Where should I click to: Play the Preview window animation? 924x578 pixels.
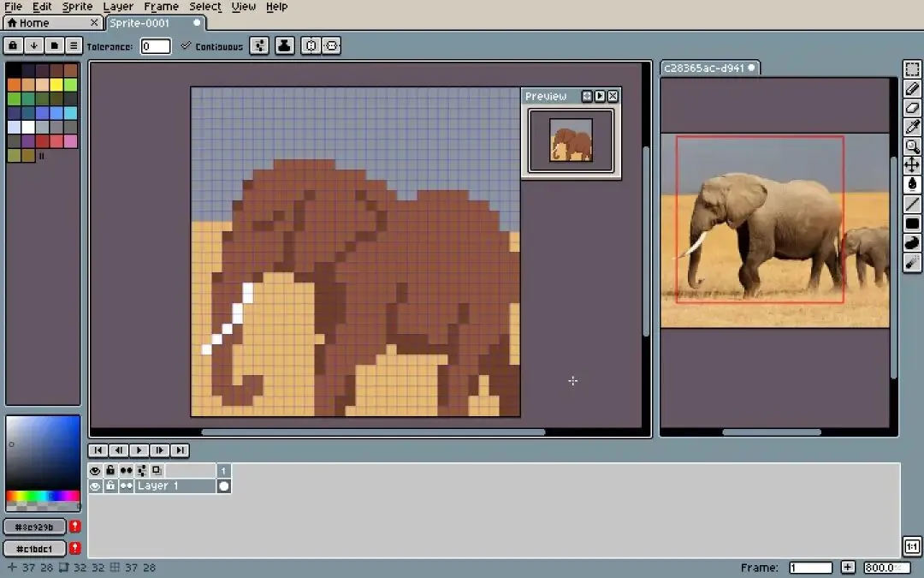point(600,96)
